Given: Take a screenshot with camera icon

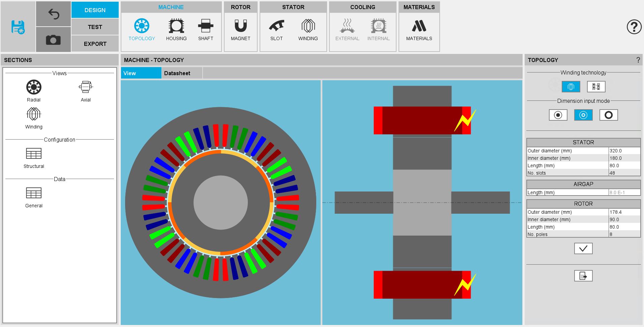Looking at the screenshot, I should coord(53,40).
